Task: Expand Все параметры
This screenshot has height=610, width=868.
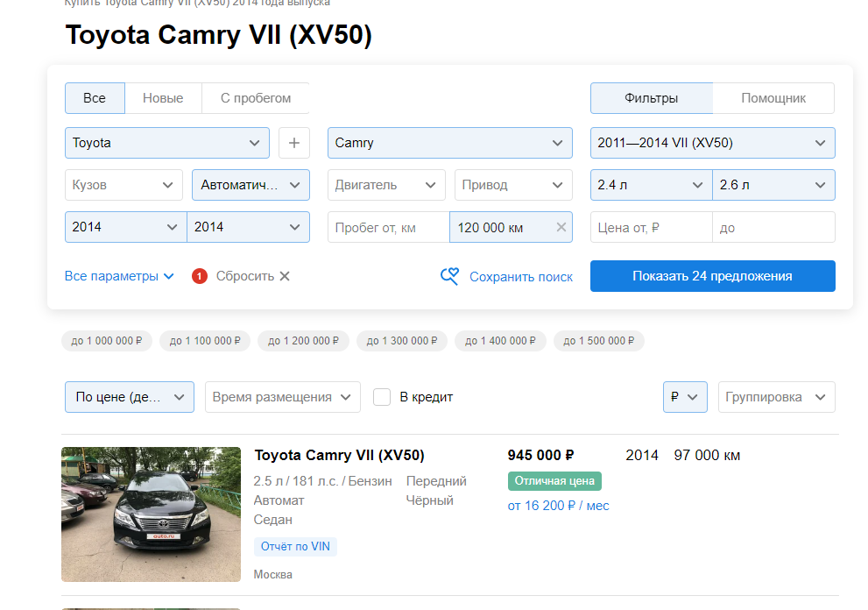Action: [120, 276]
